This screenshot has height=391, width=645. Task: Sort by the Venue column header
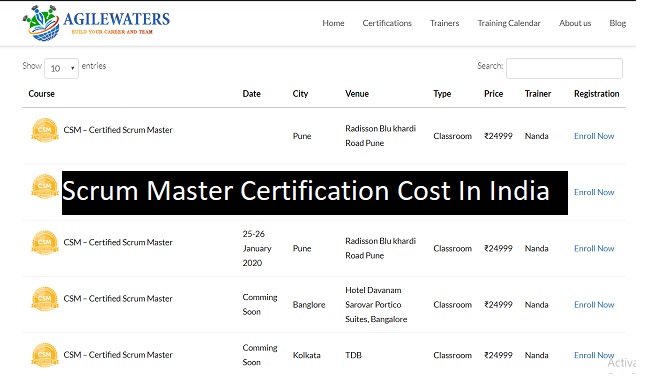click(x=357, y=94)
